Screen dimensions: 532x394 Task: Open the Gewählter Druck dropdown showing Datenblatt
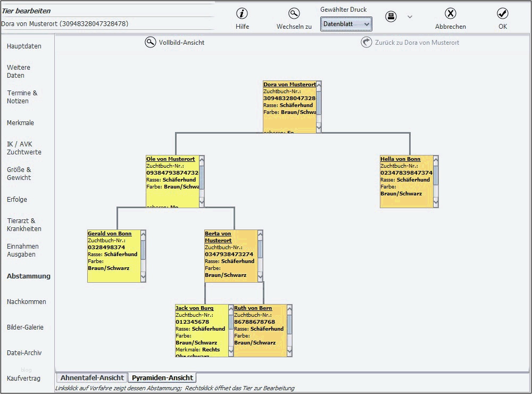coord(346,23)
